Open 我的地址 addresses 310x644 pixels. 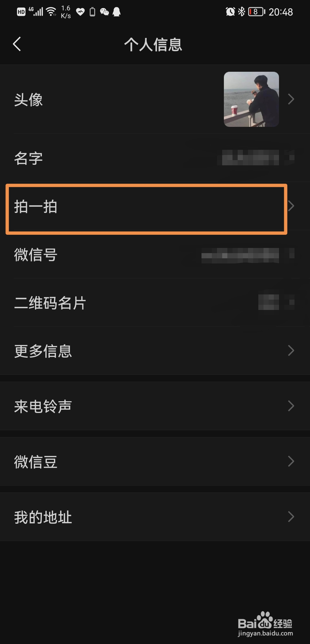(x=155, y=517)
